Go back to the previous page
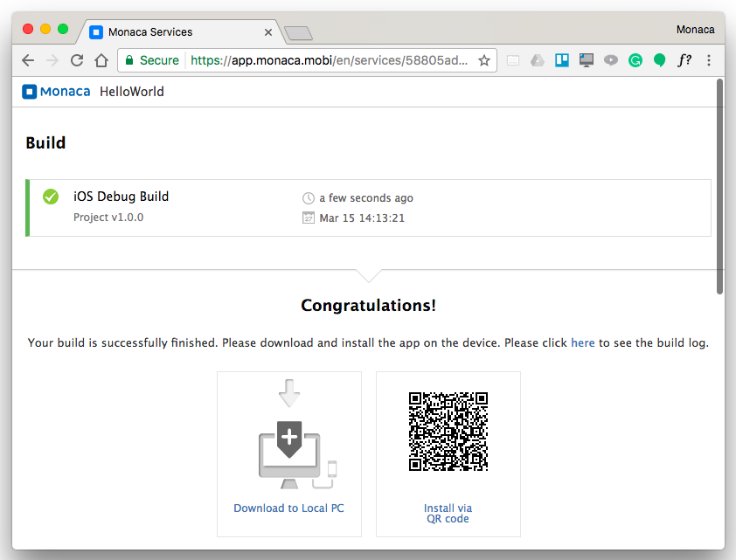Image resolution: width=736 pixels, height=560 pixels. tap(28, 60)
